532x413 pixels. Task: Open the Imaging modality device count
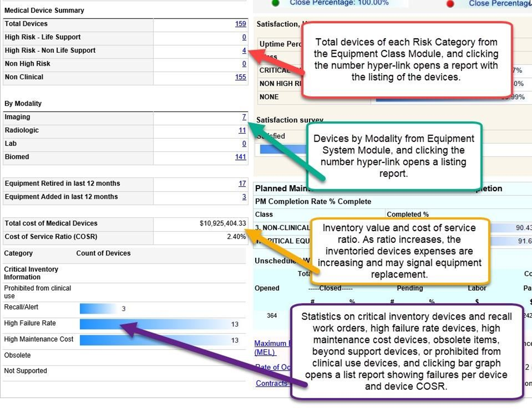pos(244,117)
